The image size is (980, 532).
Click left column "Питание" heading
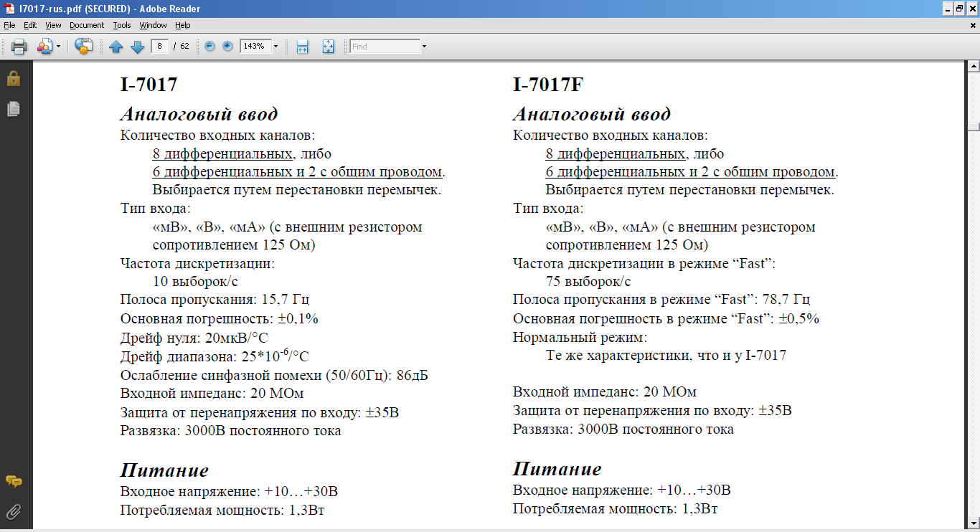click(x=164, y=470)
